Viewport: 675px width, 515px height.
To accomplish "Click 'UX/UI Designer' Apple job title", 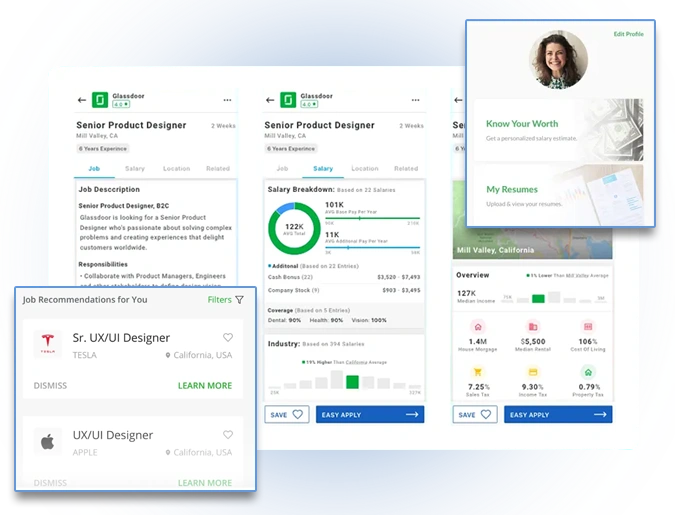I will [x=113, y=435].
